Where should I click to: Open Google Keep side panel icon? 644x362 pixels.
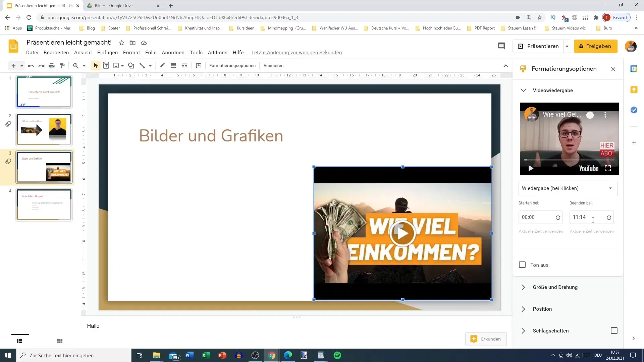coord(634,89)
